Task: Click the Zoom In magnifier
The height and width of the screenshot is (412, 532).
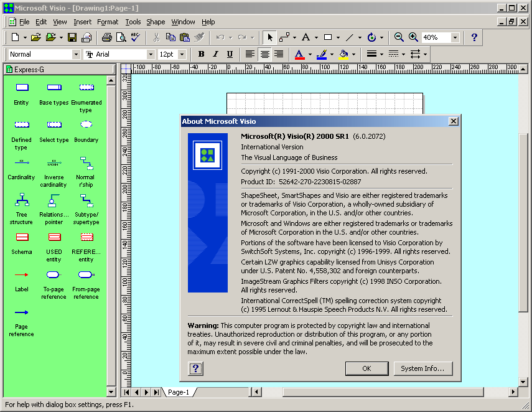Action: pyautogui.click(x=413, y=37)
